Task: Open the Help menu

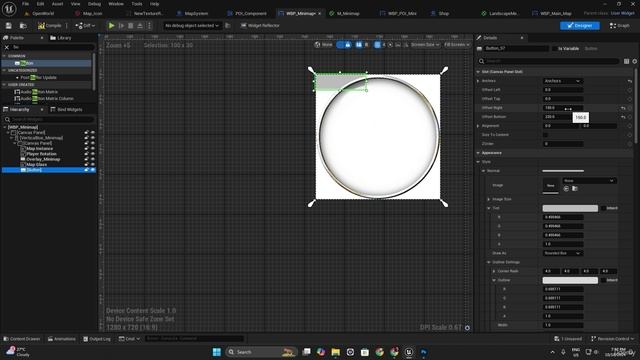Action: pyautogui.click(x=154, y=4)
